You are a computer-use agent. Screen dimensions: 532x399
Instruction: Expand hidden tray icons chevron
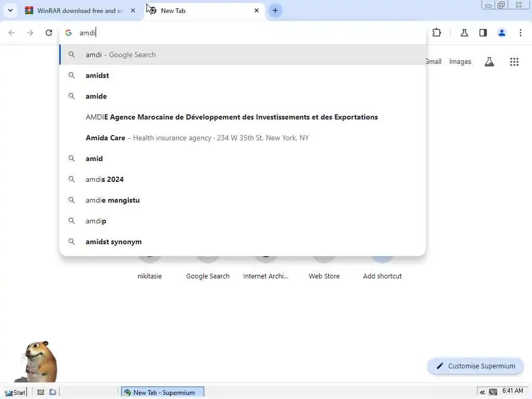point(482,393)
